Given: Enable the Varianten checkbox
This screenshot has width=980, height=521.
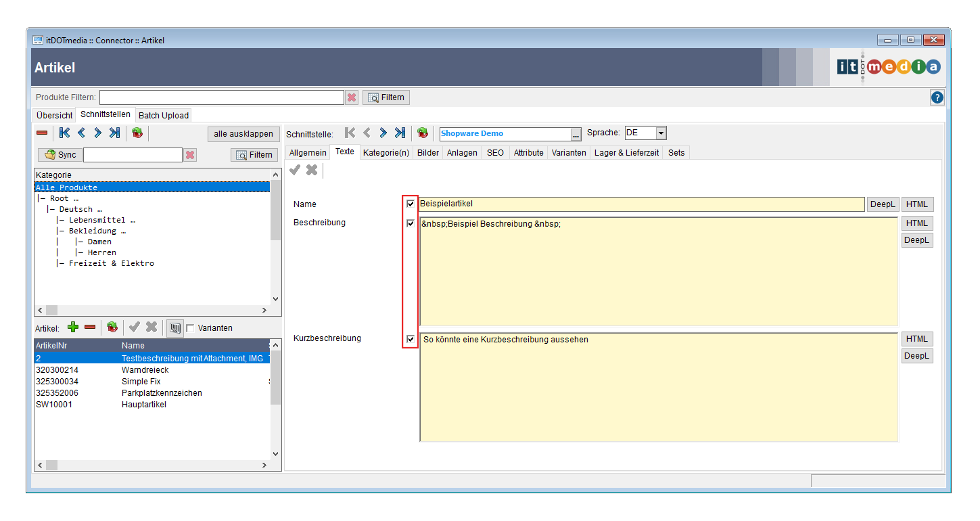Looking at the screenshot, I should [x=190, y=328].
